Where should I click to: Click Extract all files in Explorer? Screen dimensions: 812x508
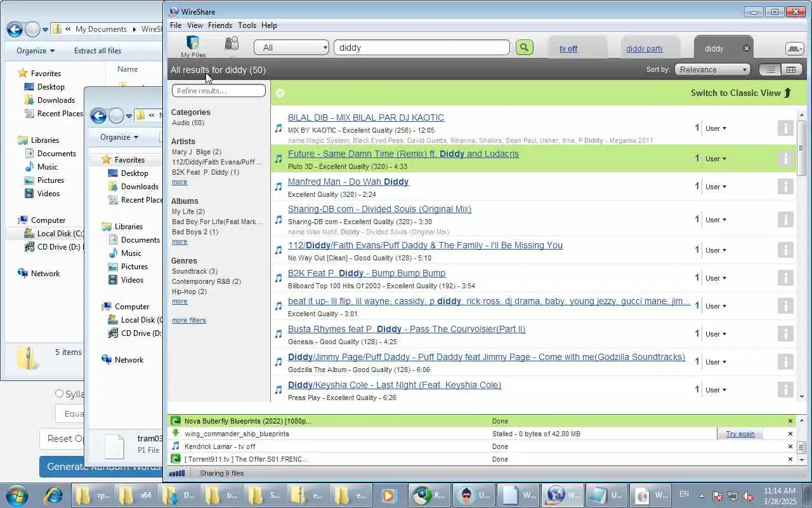pos(98,51)
